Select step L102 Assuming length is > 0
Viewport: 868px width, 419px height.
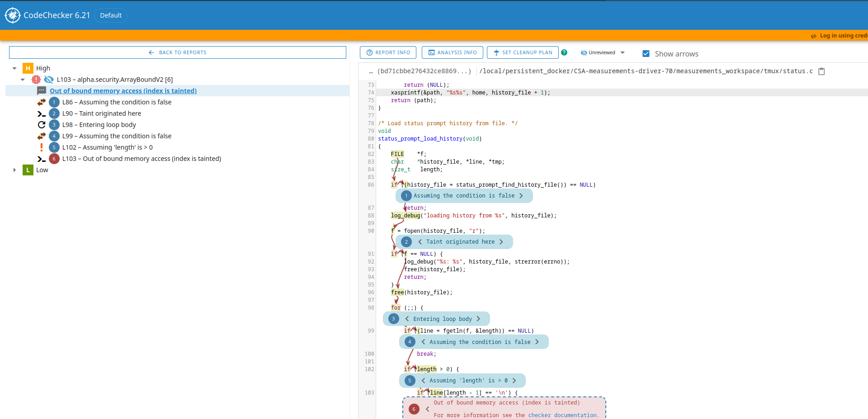click(107, 147)
